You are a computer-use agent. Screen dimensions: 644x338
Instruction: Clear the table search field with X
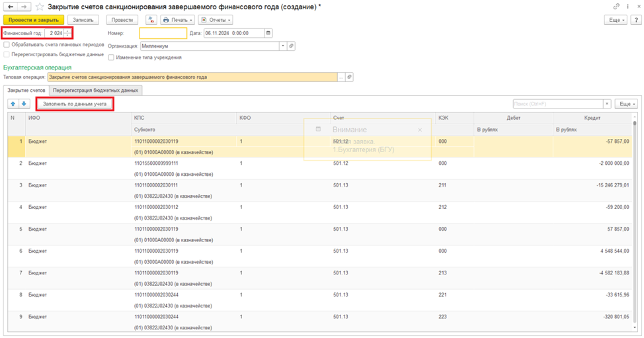607,104
